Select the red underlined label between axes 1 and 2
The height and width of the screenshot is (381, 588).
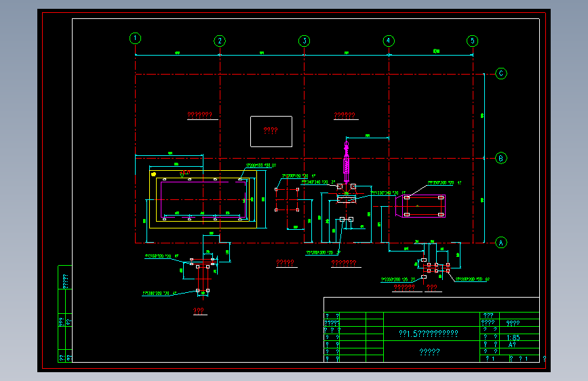click(x=200, y=115)
